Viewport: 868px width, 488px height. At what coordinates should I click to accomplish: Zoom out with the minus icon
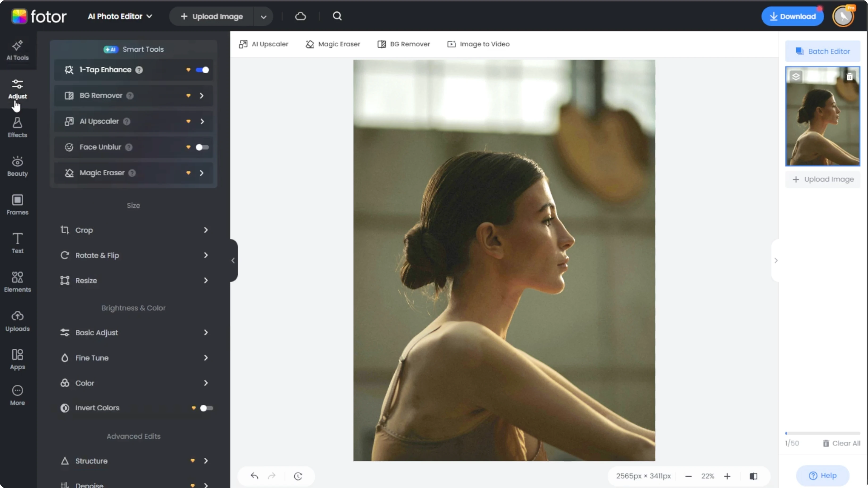coord(689,476)
